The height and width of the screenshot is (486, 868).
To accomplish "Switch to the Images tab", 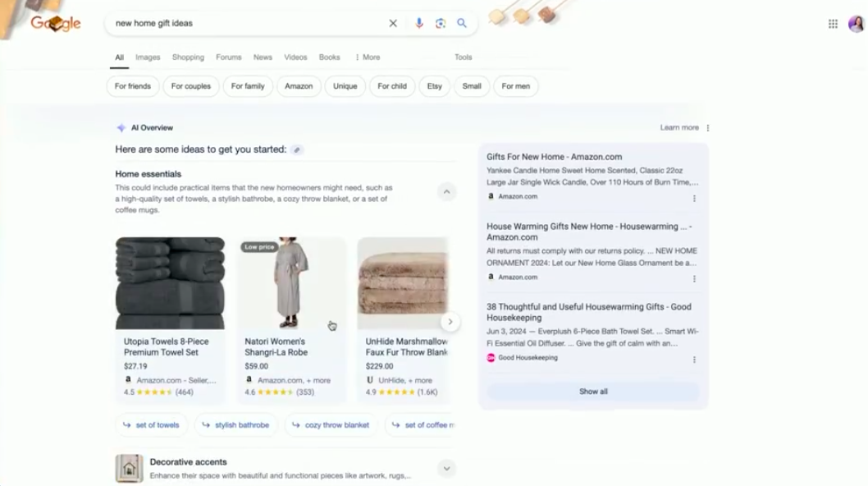I will point(148,57).
